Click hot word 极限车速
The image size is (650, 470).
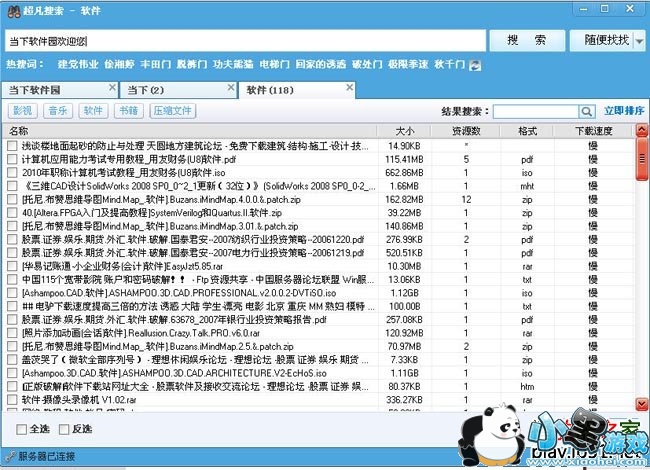coord(408,65)
